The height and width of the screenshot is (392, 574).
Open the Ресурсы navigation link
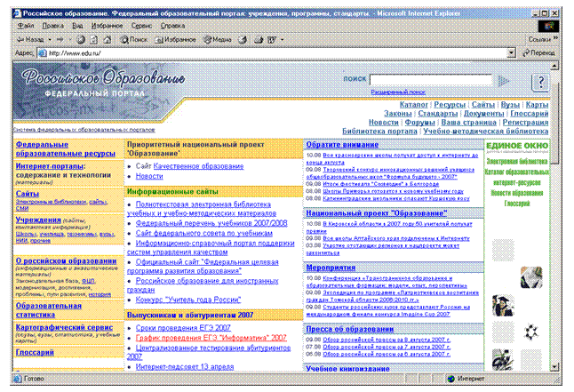pyautogui.click(x=450, y=105)
